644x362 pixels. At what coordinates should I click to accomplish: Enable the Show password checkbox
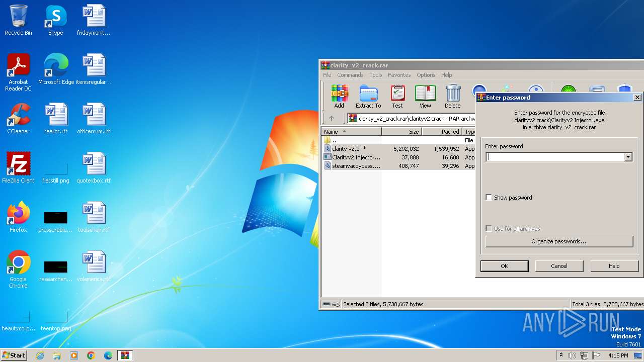click(489, 198)
